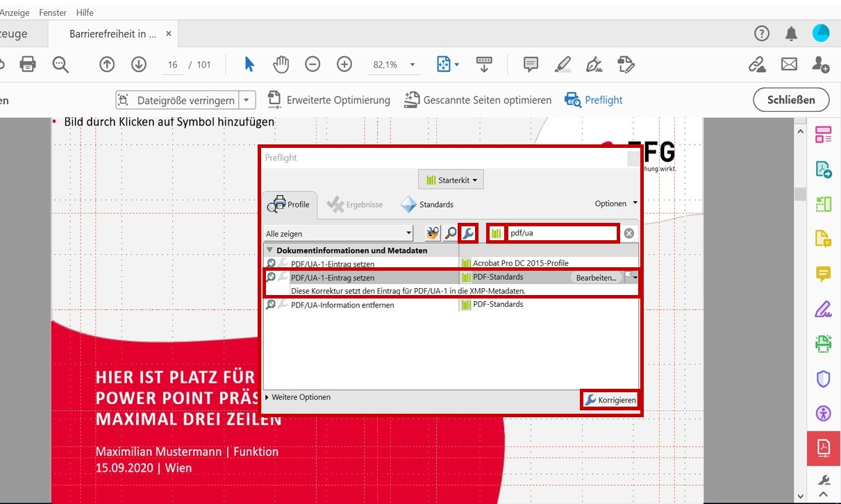Click the Korrigieren button

click(x=610, y=400)
